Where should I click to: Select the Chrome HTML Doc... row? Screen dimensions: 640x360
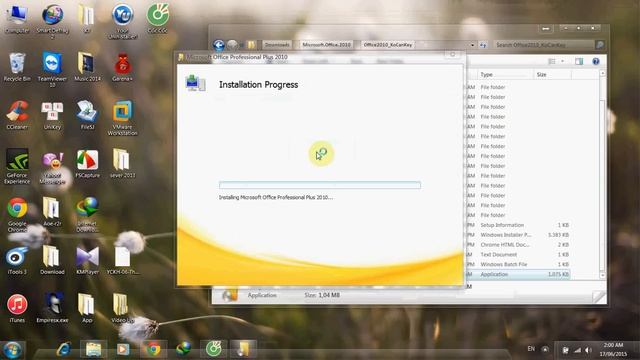click(518, 244)
